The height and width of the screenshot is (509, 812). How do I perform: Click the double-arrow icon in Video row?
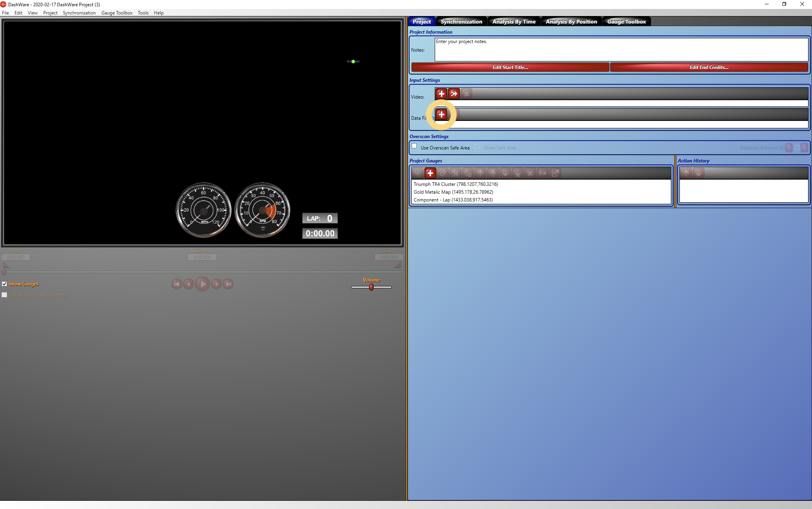[454, 94]
